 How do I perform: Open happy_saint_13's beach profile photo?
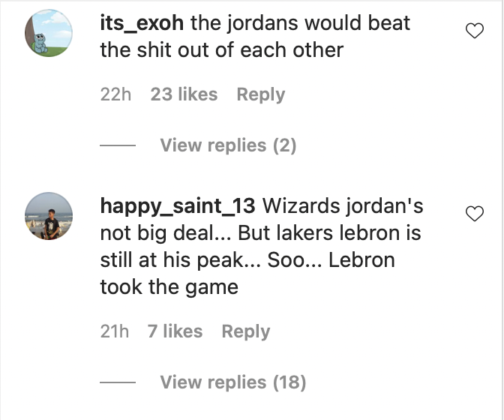click(x=49, y=216)
